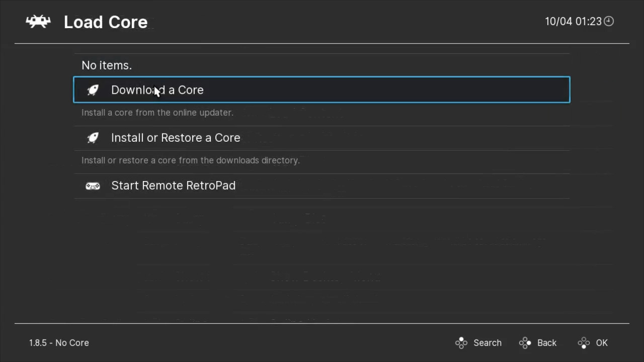Image resolution: width=644 pixels, height=362 pixels.
Task: Click the rocket icon beside Download a Core
Action: (93, 90)
